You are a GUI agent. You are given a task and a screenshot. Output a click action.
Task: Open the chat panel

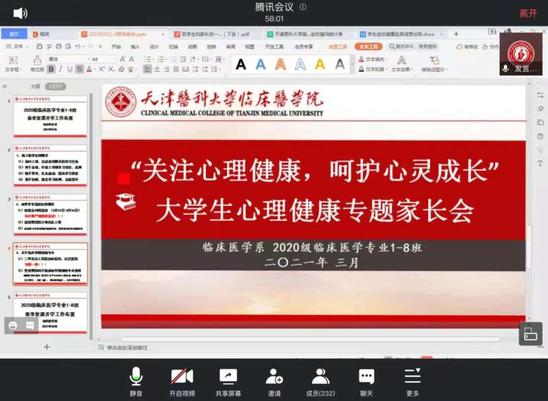click(x=366, y=382)
